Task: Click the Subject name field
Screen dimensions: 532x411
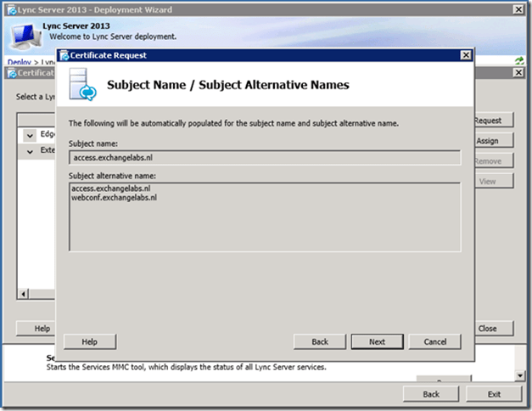Action: click(266, 157)
